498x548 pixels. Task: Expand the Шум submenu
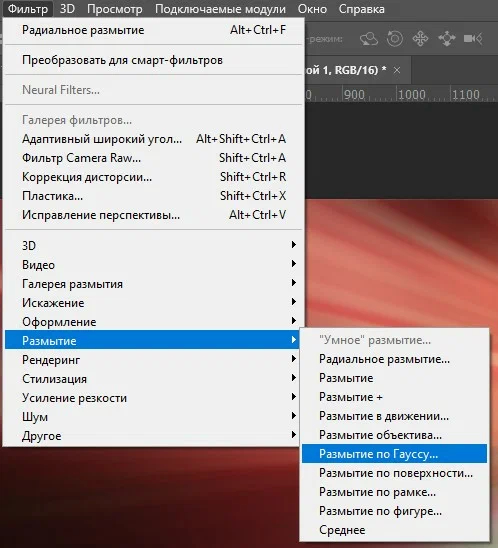(x=152, y=417)
